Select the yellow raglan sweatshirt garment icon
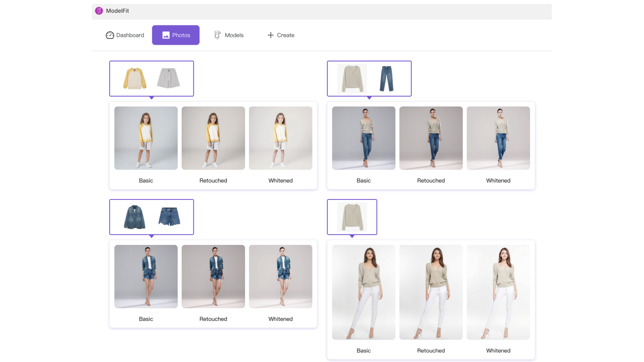This screenshot has height=362, width=644. [135, 78]
